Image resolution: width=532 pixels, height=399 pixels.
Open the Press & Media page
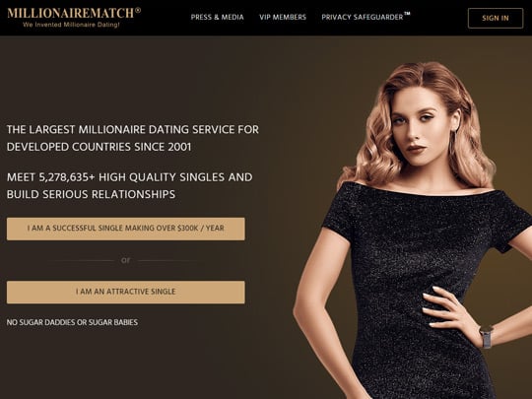point(217,17)
